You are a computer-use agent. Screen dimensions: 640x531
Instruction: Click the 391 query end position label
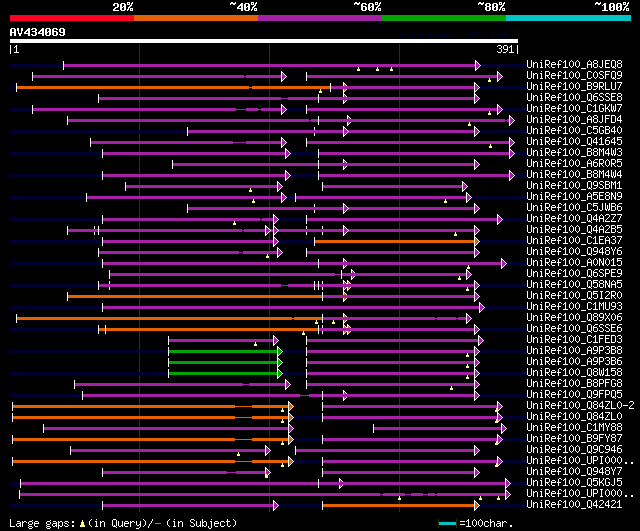point(505,49)
